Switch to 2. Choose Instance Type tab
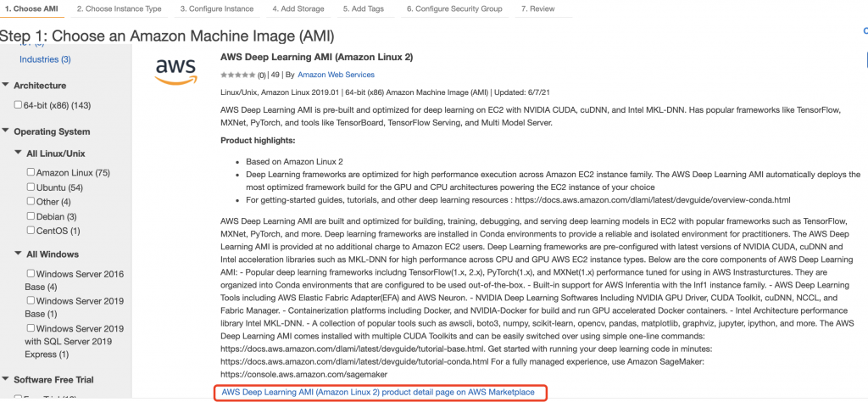868x402 pixels. (x=119, y=8)
